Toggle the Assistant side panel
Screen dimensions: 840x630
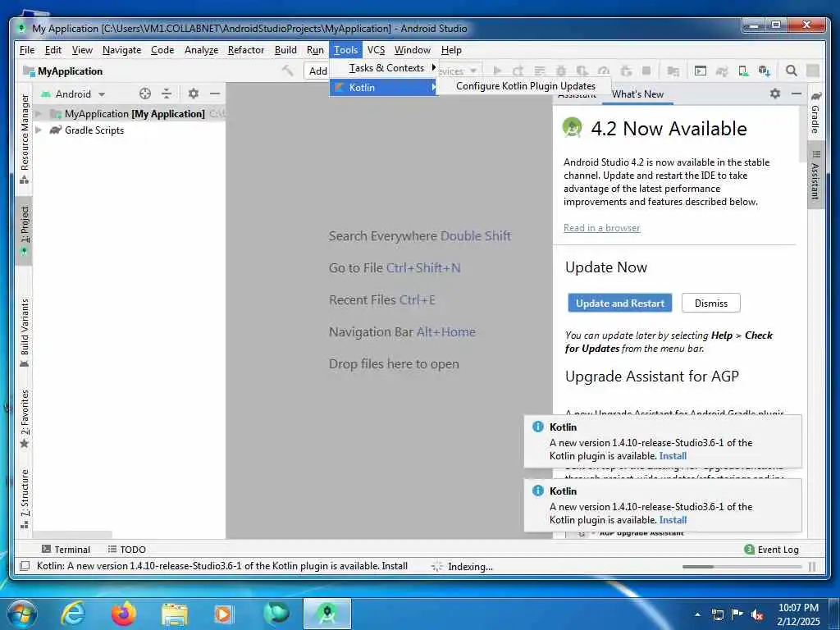(x=815, y=176)
